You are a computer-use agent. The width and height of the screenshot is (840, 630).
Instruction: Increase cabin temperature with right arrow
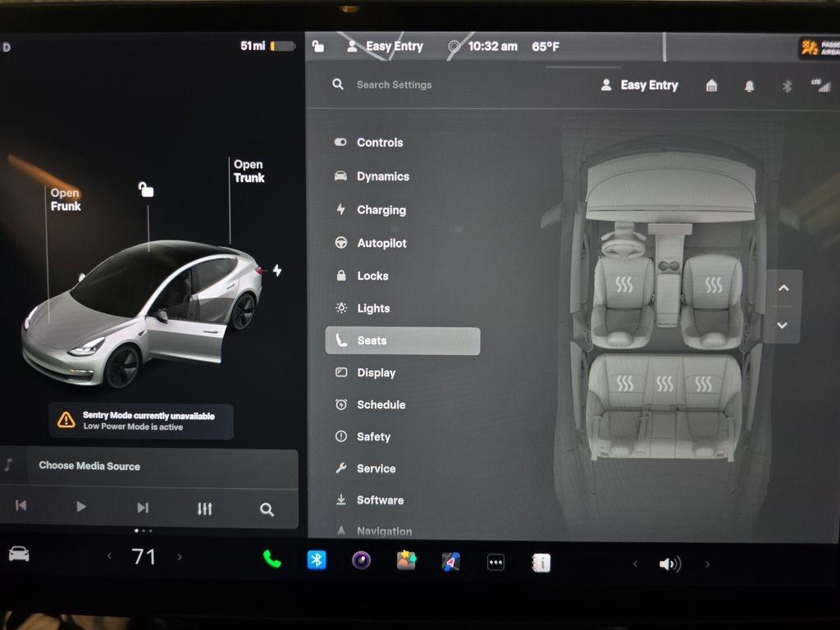pos(180,557)
